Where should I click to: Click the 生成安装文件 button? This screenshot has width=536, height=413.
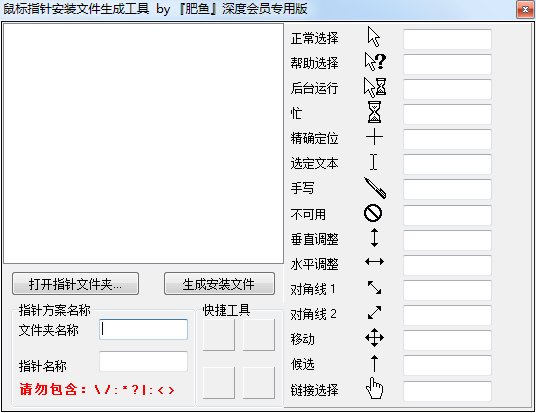pos(219,284)
